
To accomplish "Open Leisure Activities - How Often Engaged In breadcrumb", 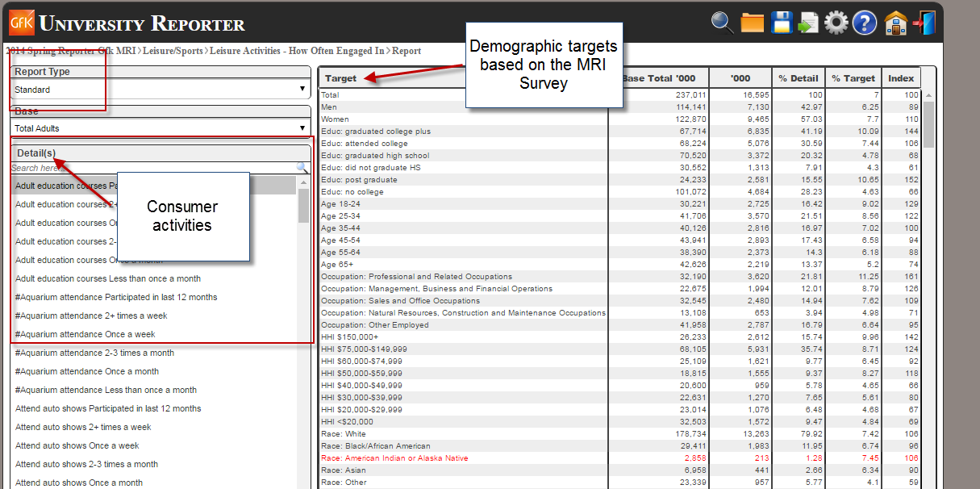I will point(297,51).
